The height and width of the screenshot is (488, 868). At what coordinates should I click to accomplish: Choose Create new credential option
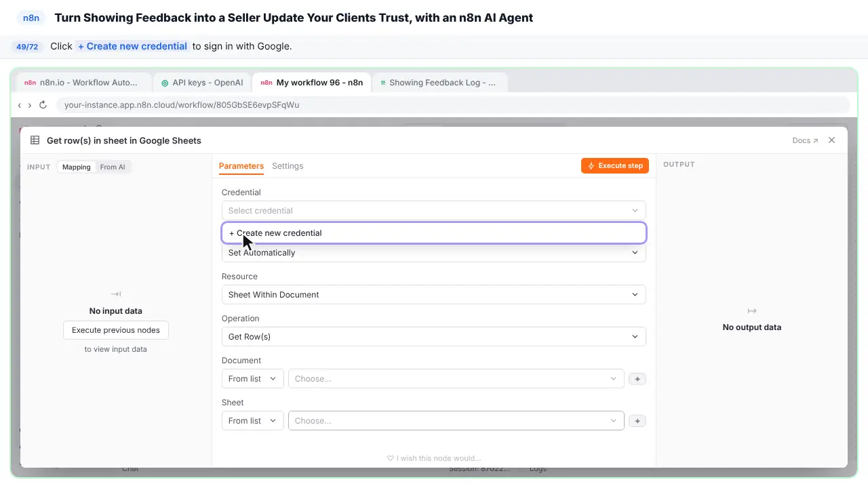tap(434, 233)
